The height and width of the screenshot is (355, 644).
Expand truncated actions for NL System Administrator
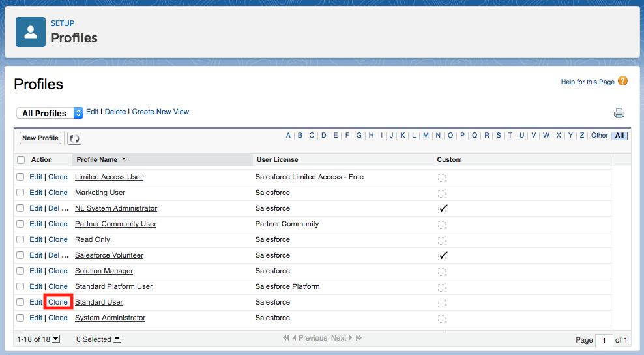pyautogui.click(x=65, y=209)
